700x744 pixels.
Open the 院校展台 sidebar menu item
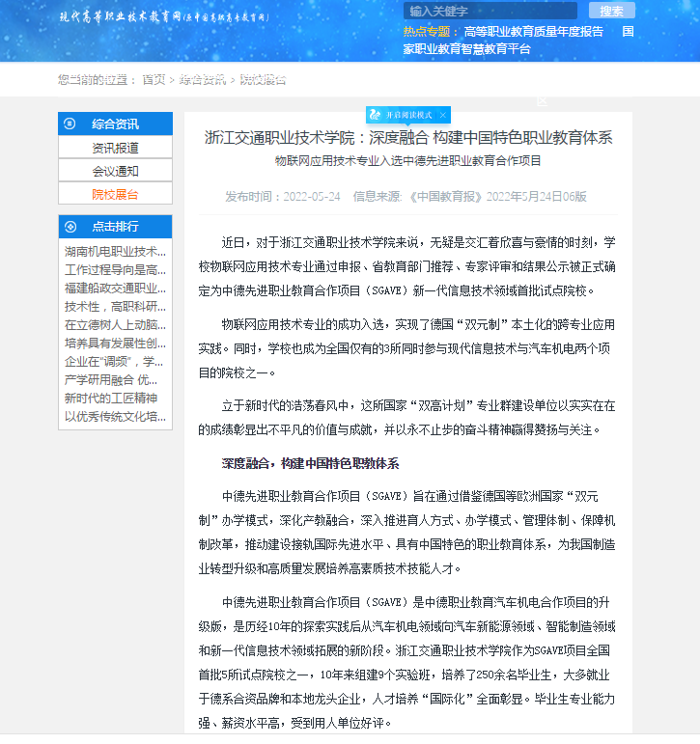pos(115,194)
